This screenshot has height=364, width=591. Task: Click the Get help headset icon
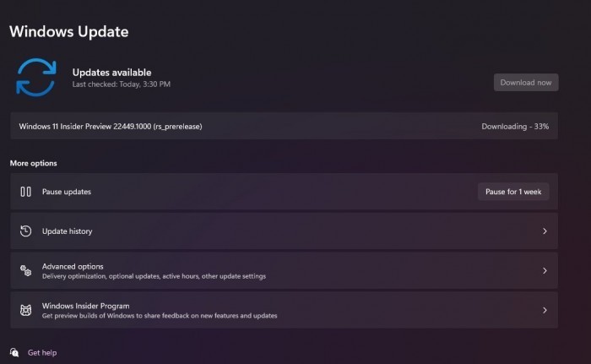[14, 352]
